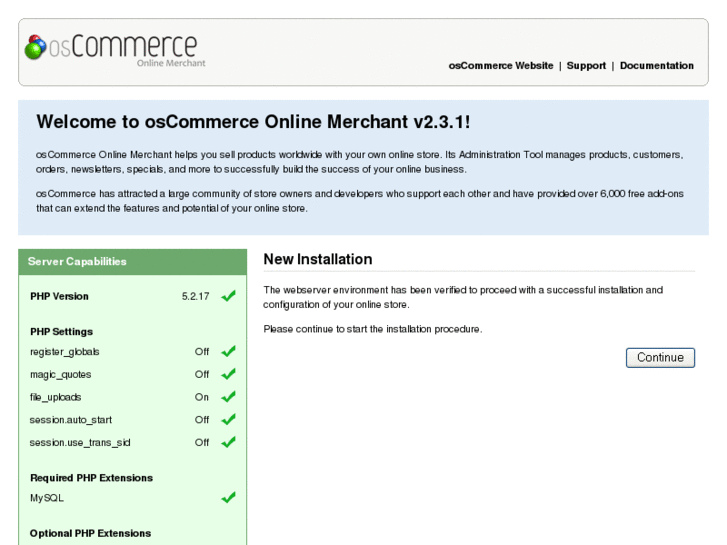The image size is (727, 545).
Task: Click the MySQL extension label
Action: point(46,498)
